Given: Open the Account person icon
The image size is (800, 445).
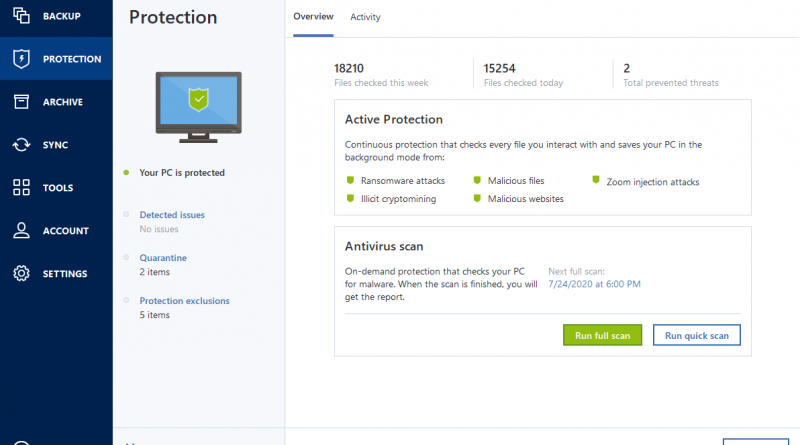Looking at the screenshot, I should point(21,230).
